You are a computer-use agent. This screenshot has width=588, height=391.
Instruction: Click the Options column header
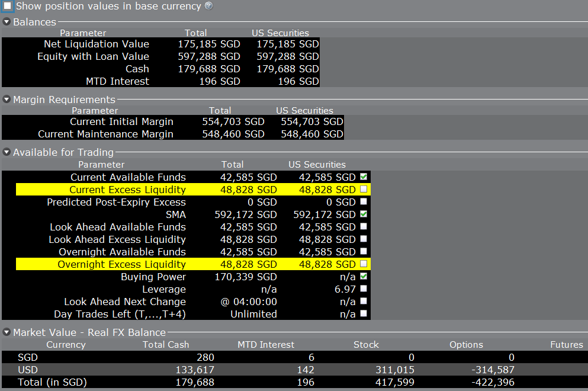[x=465, y=345]
